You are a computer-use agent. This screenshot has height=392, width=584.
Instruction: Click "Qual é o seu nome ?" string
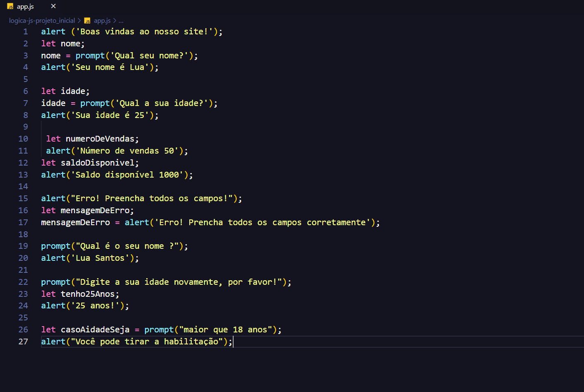click(127, 246)
